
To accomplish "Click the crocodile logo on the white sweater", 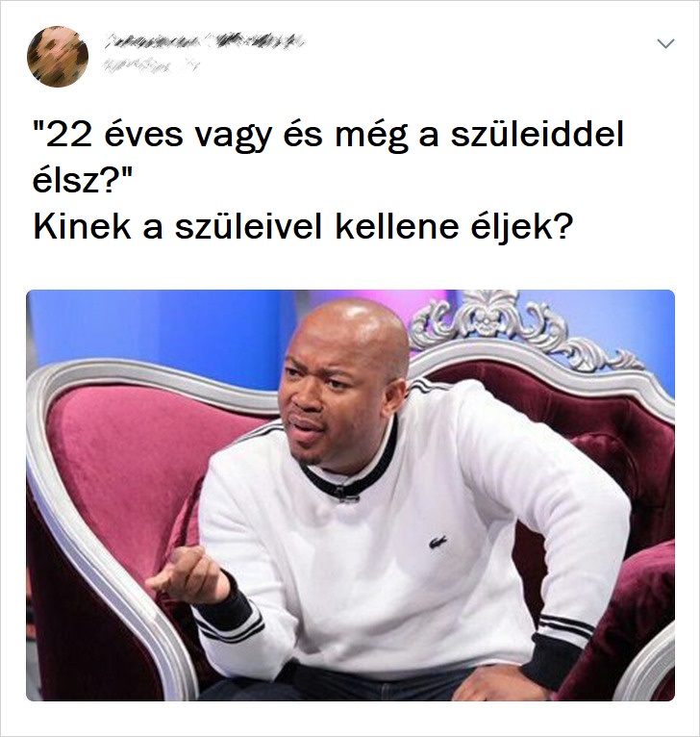I will (x=437, y=544).
